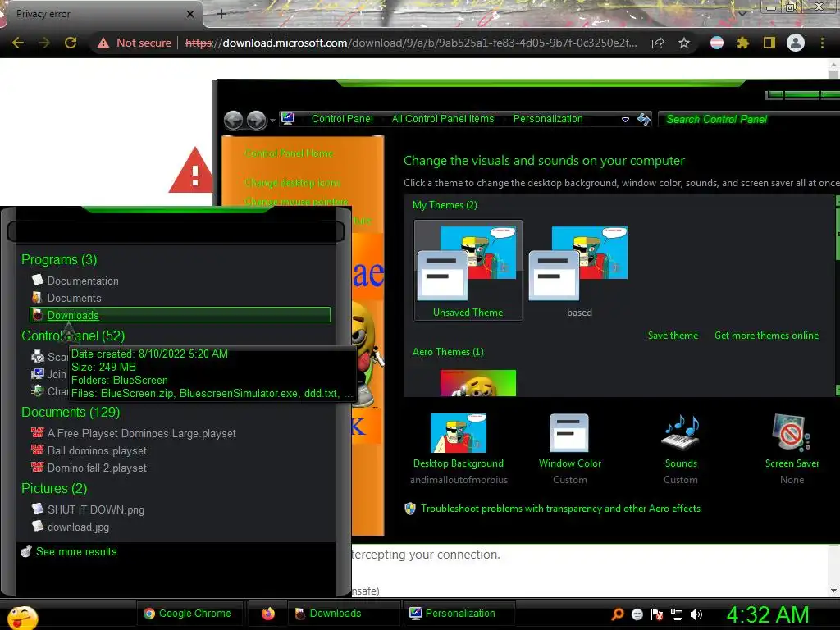The height and width of the screenshot is (630, 840).
Task: Open the Documentation program result
Action: [x=83, y=281]
